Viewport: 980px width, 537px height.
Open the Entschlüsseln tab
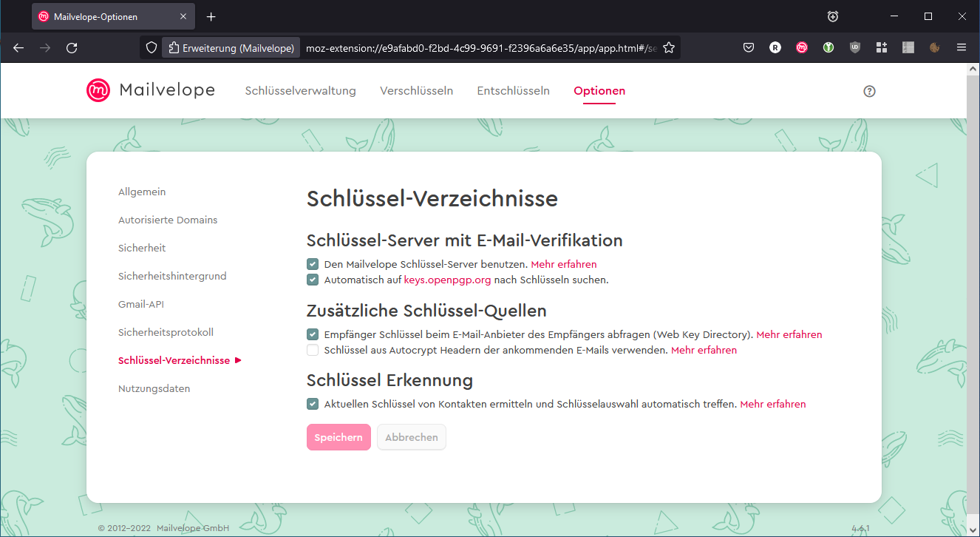(x=513, y=91)
